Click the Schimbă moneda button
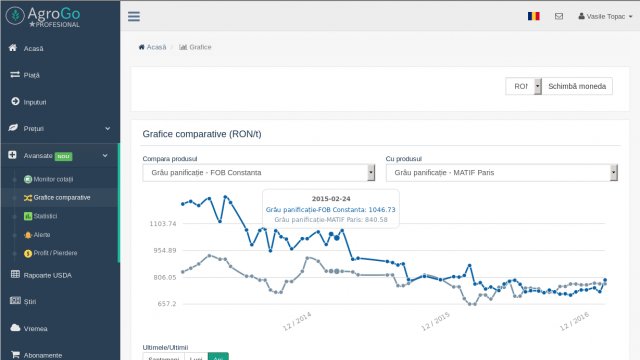 [x=577, y=86]
